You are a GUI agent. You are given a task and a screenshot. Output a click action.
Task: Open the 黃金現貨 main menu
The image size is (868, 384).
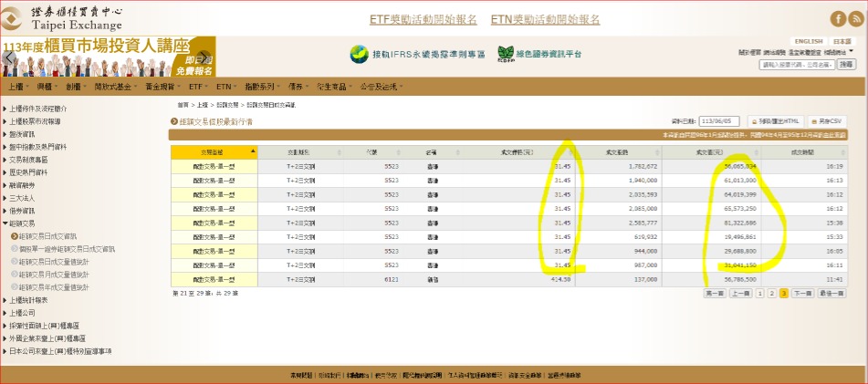pyautogui.click(x=162, y=87)
